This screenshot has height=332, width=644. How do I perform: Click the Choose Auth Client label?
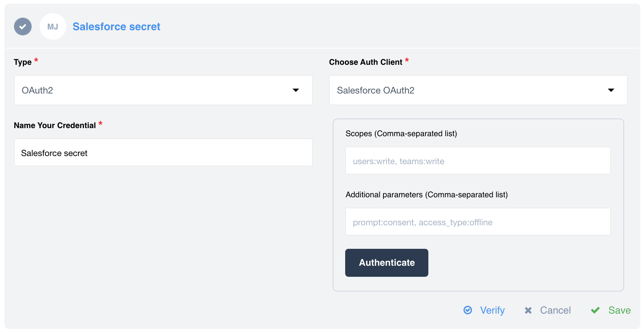coord(365,62)
